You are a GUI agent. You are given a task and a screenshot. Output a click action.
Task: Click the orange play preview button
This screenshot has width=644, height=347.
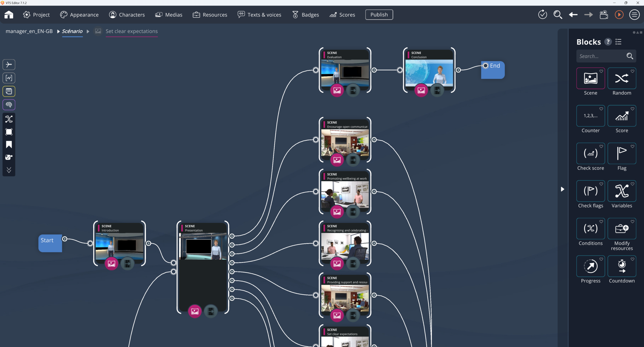(x=619, y=15)
